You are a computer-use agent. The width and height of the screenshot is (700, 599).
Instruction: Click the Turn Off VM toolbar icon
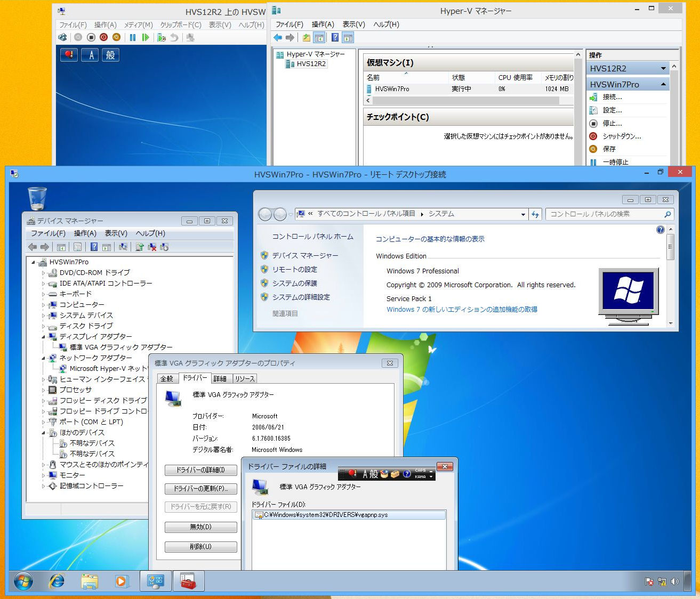91,37
